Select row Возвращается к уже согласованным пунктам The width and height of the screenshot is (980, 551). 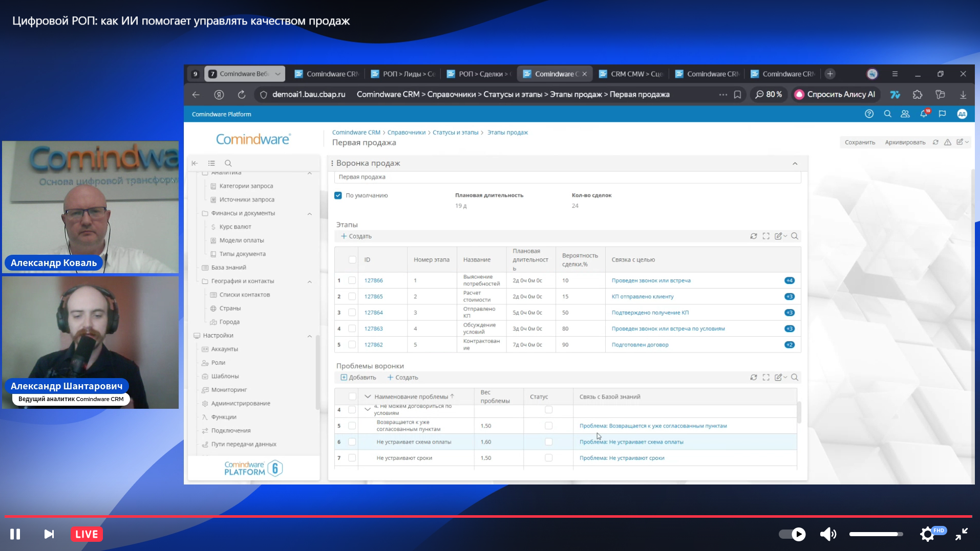352,426
